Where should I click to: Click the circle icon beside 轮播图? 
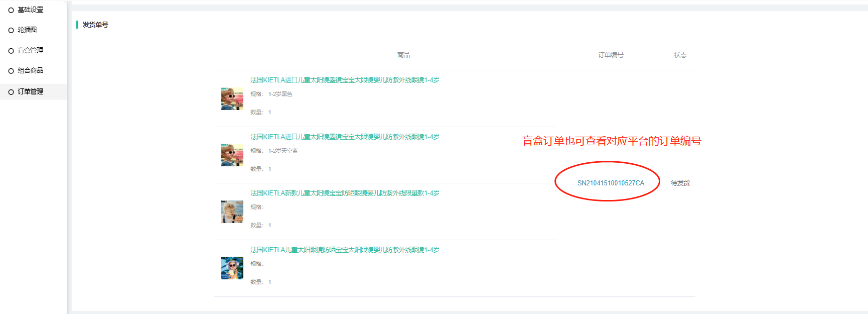pos(11,30)
